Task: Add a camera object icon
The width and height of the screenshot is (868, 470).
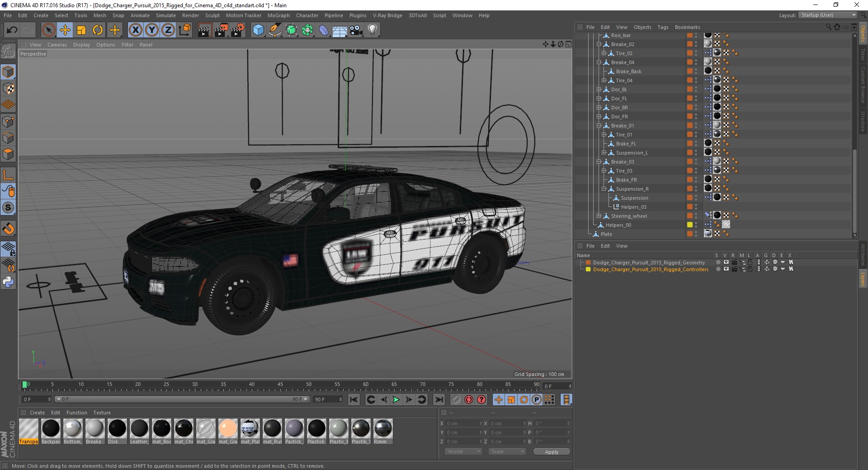Action: point(356,30)
